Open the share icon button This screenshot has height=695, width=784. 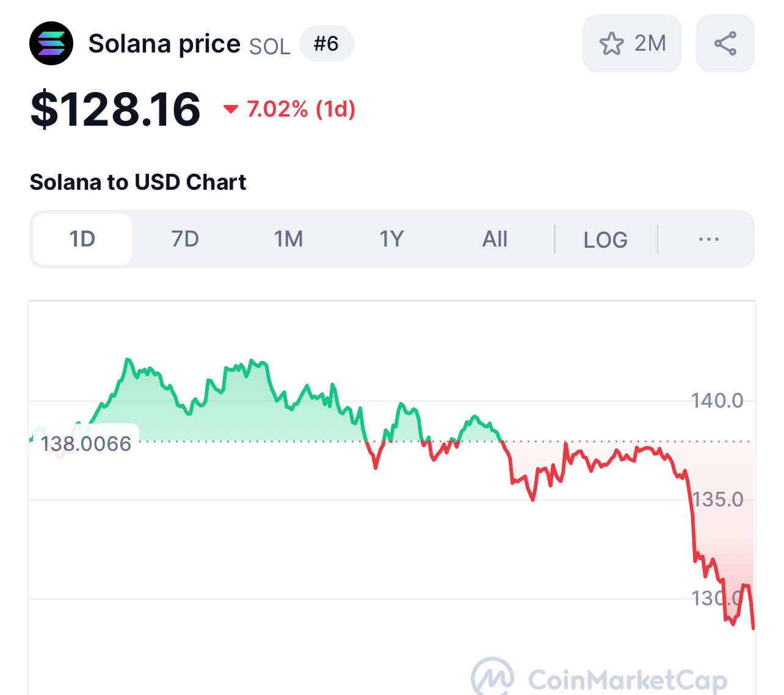point(725,43)
